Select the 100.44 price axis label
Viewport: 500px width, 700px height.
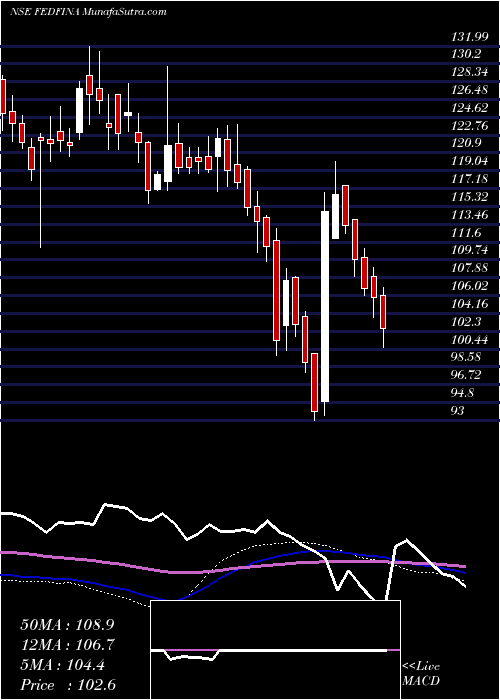pos(471,340)
